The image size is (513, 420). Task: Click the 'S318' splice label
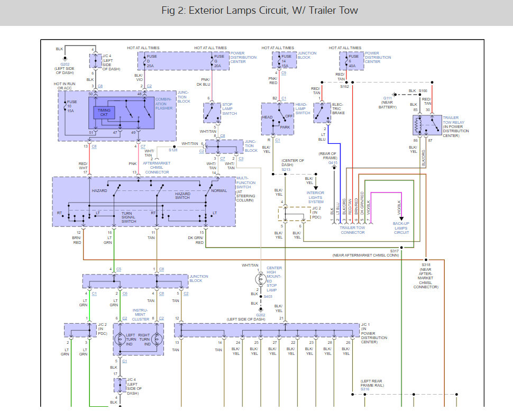click(426, 265)
